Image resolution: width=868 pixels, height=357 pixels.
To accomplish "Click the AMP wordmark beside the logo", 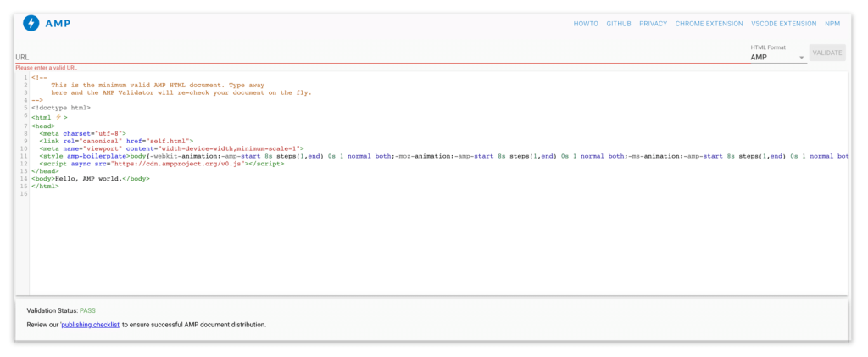I will 58,24.
